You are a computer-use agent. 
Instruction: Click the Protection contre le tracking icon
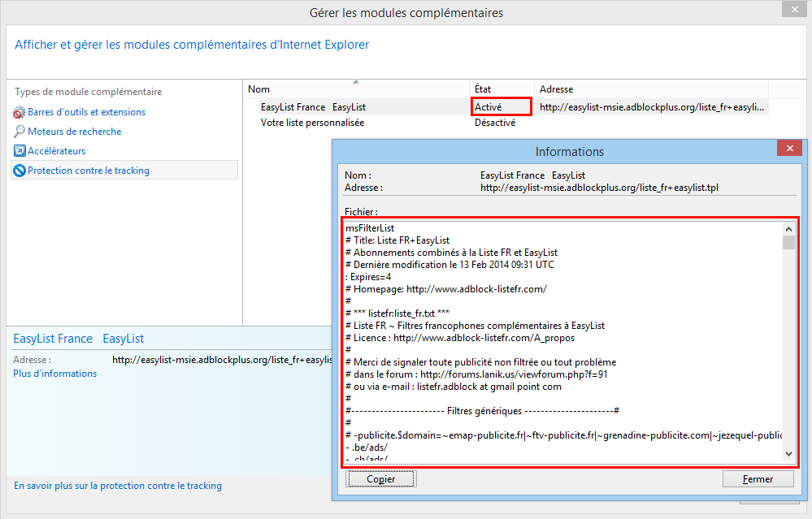coord(20,171)
